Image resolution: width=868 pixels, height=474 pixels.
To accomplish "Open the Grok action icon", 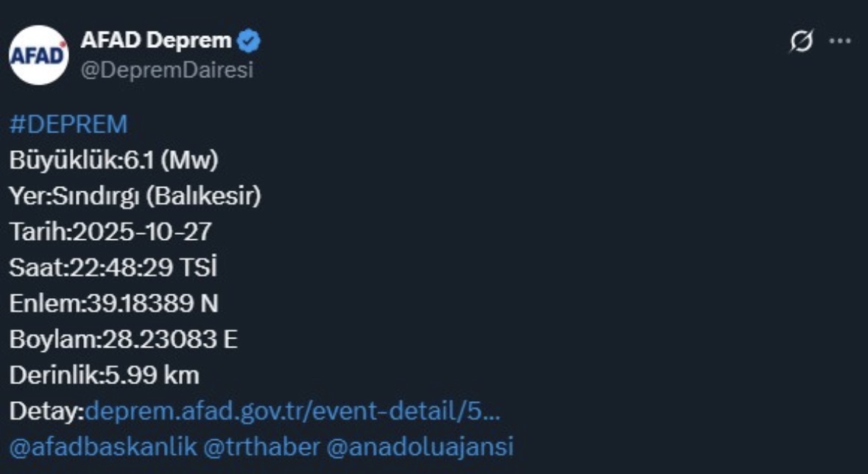I will 802,42.
